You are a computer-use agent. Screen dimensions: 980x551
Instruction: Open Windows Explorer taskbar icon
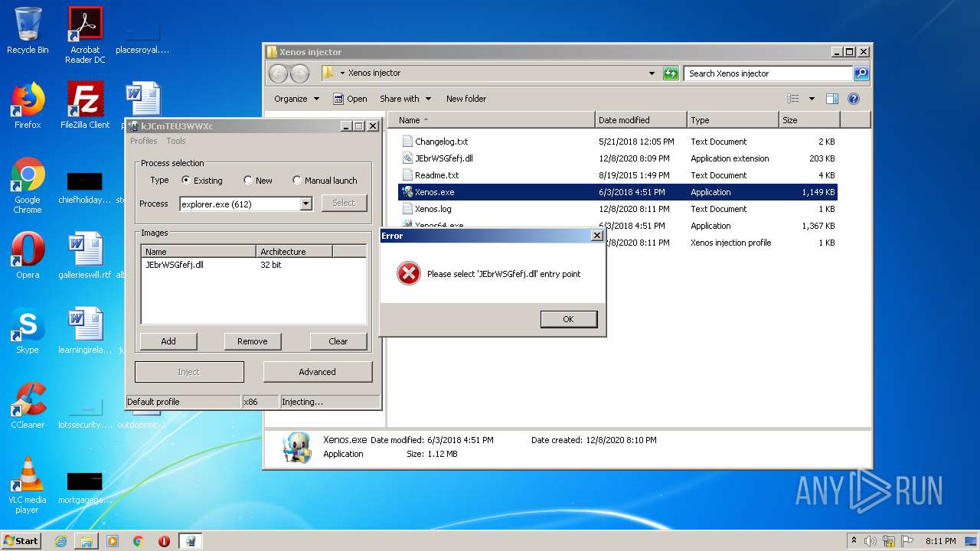pos(87,541)
